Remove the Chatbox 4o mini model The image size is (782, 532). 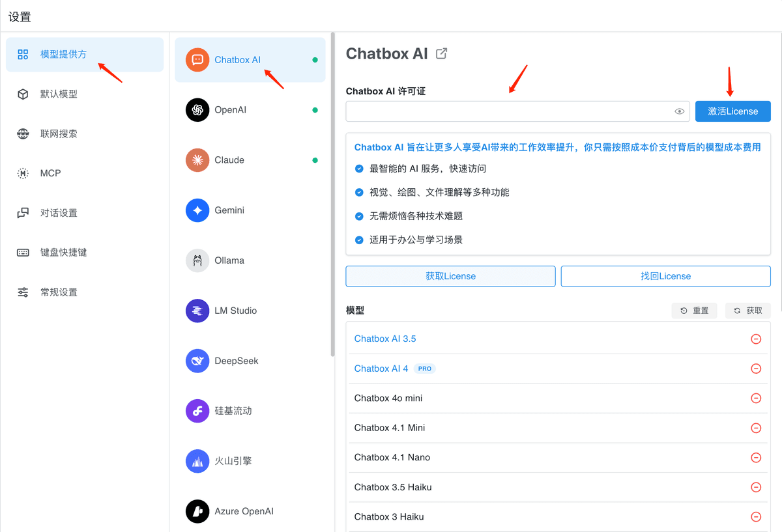click(x=756, y=398)
